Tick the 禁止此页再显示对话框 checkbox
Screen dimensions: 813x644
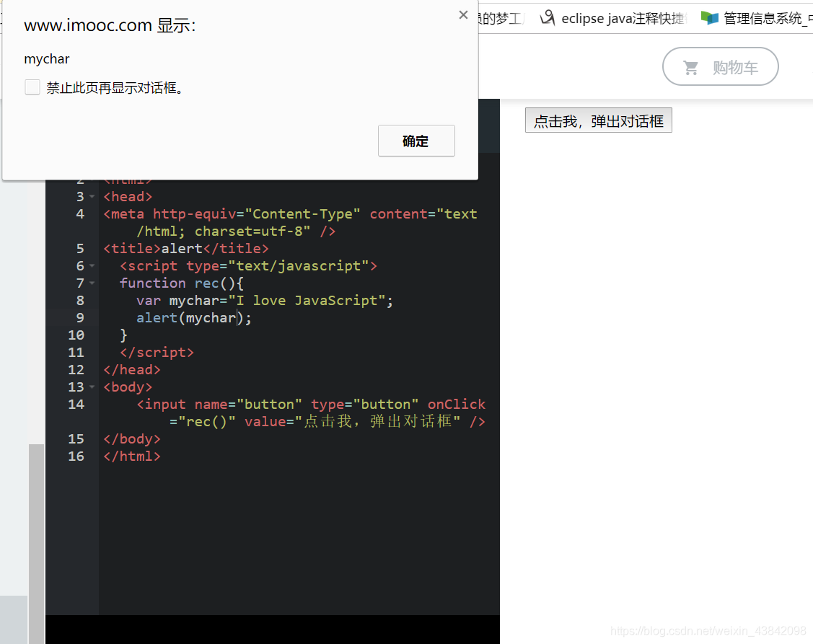click(x=32, y=87)
